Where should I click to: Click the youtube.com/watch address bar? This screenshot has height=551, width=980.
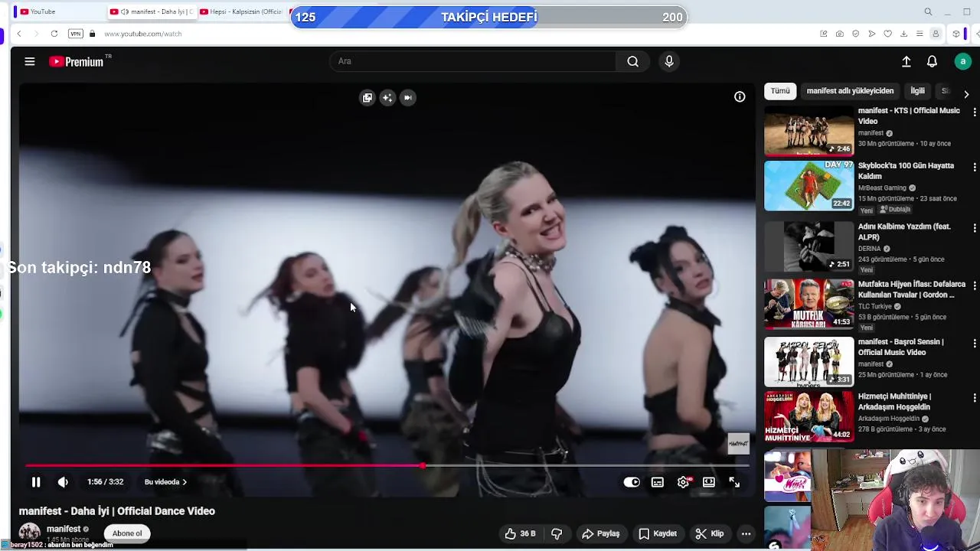143,34
